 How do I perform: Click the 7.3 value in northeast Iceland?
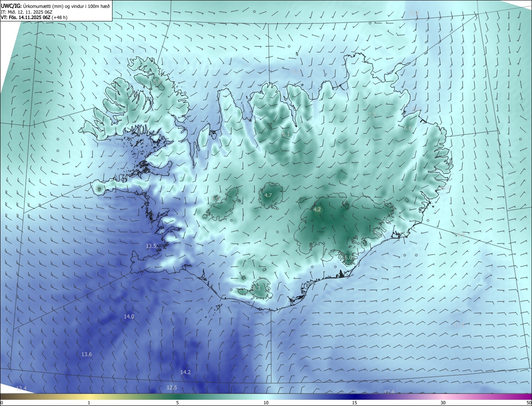[x=372, y=115]
